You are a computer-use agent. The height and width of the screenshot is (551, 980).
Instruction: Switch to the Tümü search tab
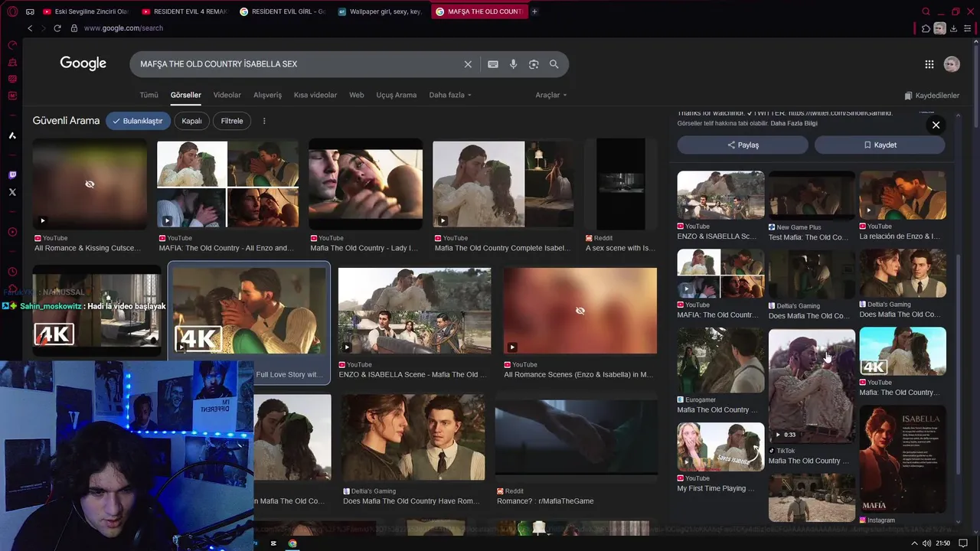(149, 95)
